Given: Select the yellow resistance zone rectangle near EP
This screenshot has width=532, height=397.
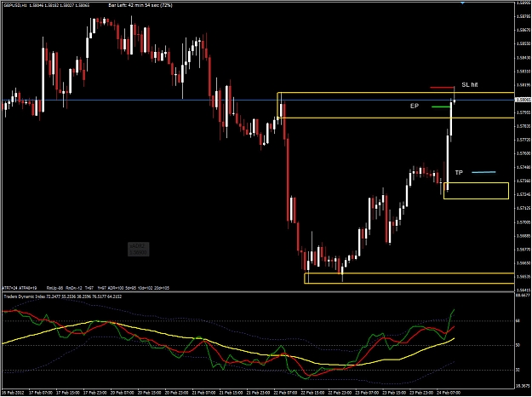Looking at the screenshot, I should pyautogui.click(x=396, y=106).
